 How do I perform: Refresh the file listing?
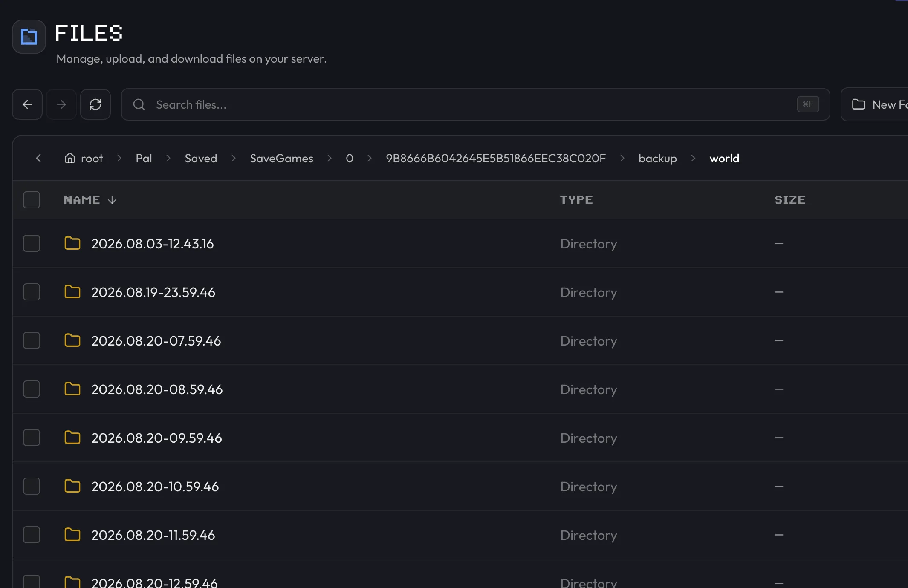[95, 104]
